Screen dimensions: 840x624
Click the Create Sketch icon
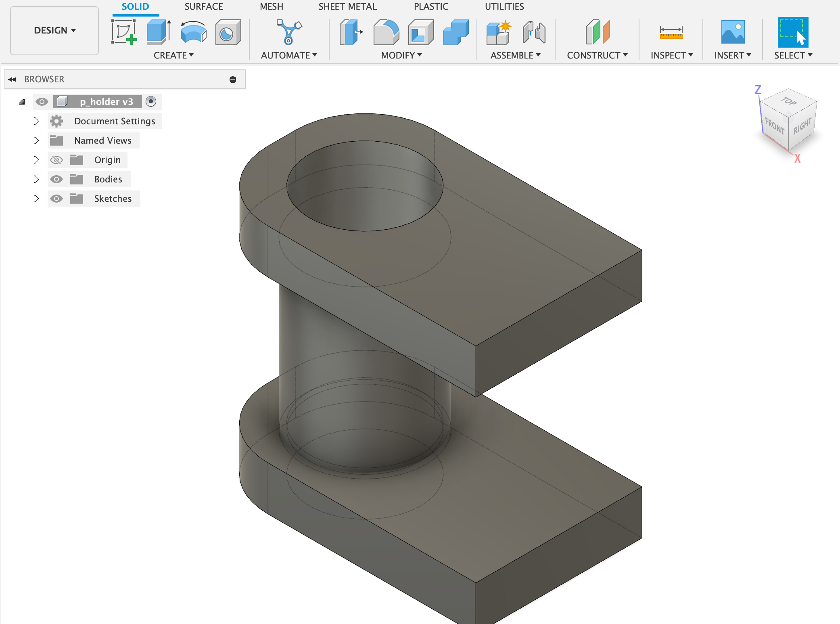124,32
